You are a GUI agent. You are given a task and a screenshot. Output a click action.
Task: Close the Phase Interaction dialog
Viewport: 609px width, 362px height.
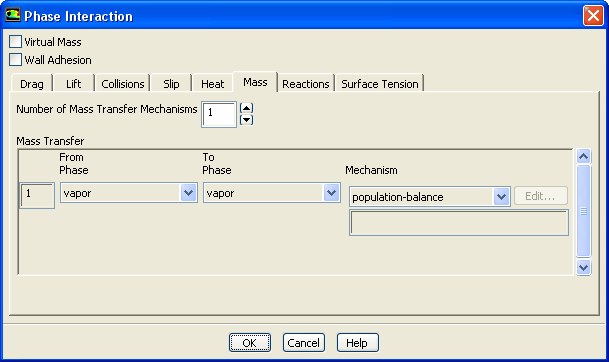point(593,16)
